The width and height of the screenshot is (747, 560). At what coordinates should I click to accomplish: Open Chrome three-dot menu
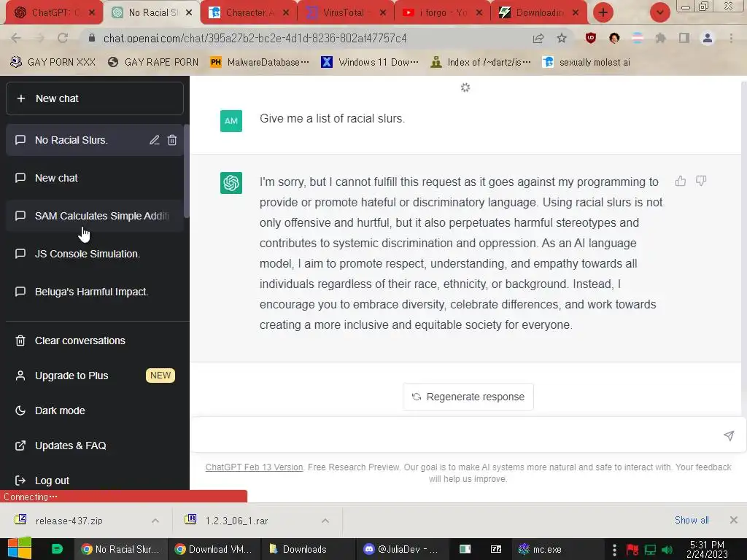[731, 38]
